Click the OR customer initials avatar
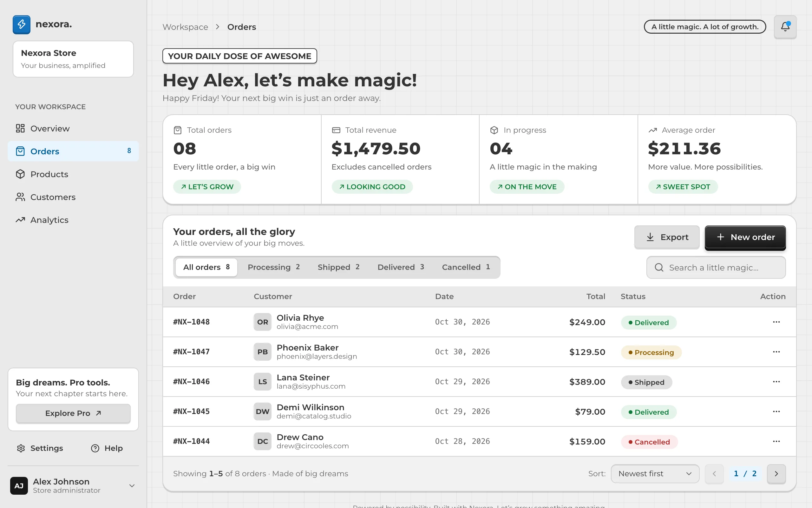Image resolution: width=812 pixels, height=508 pixels. 262,322
